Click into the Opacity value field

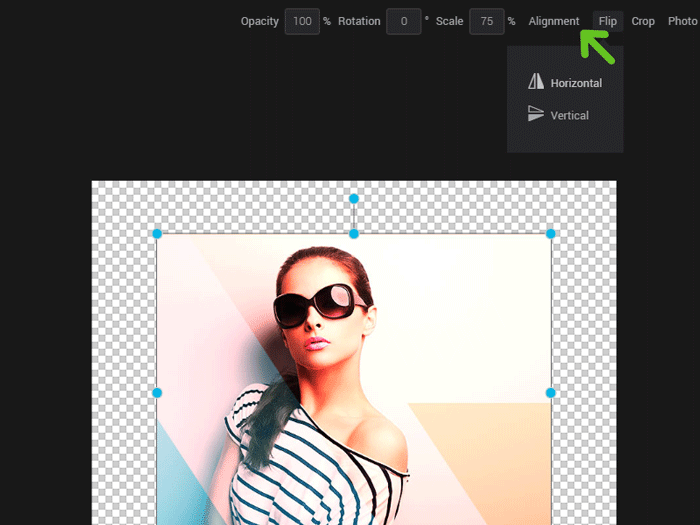302,21
